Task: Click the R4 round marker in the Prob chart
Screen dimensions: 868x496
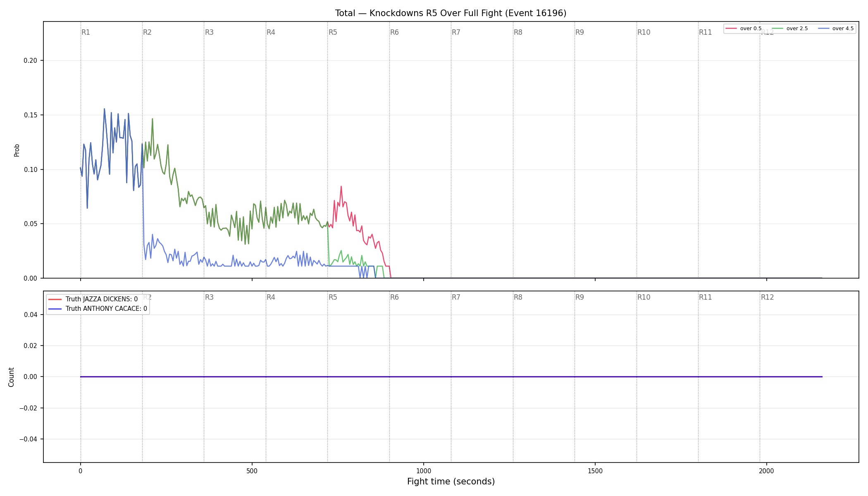Action: click(271, 32)
